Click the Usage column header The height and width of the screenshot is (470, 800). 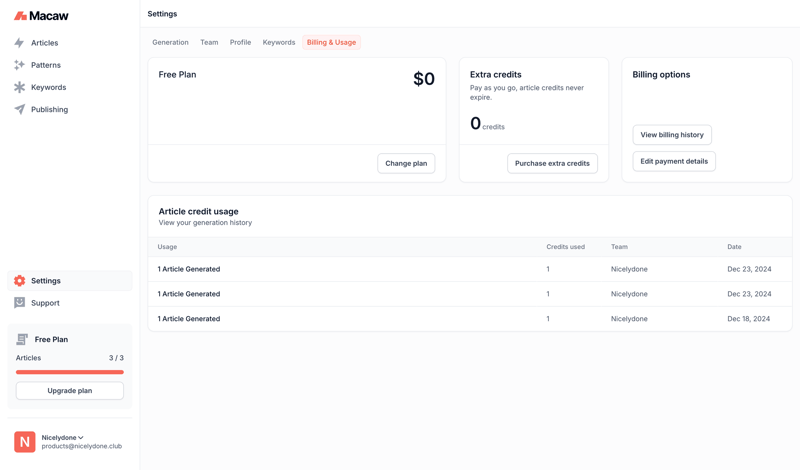click(x=167, y=246)
